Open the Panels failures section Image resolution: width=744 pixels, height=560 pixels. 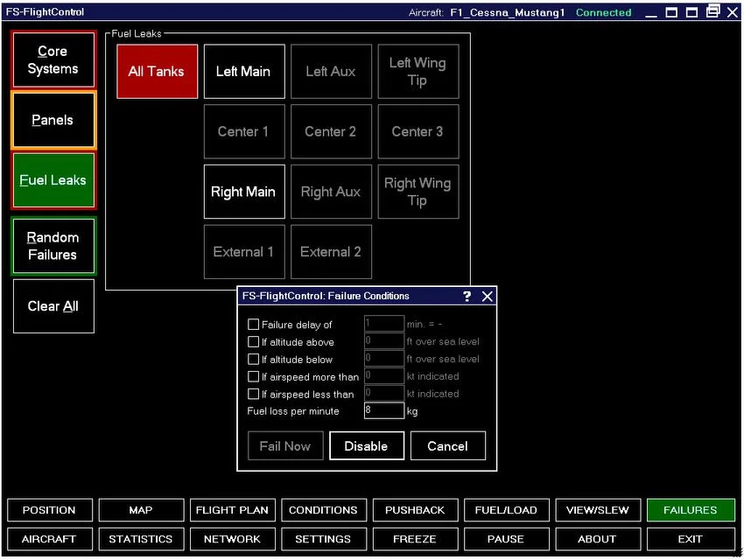[53, 120]
